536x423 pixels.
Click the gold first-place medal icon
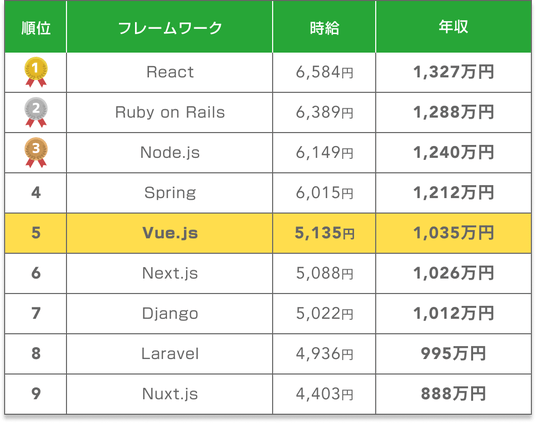tap(36, 72)
